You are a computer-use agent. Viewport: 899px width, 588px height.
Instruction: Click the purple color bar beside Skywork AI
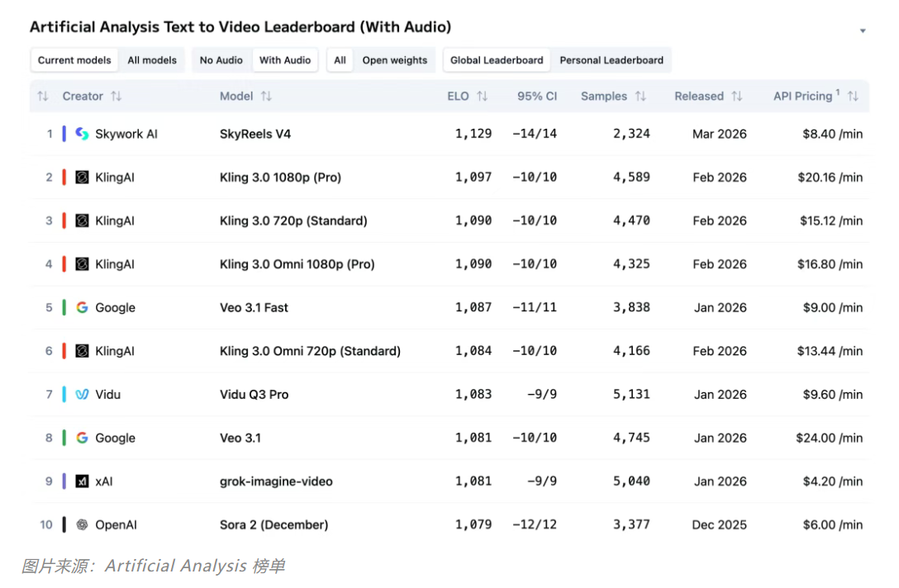64,134
